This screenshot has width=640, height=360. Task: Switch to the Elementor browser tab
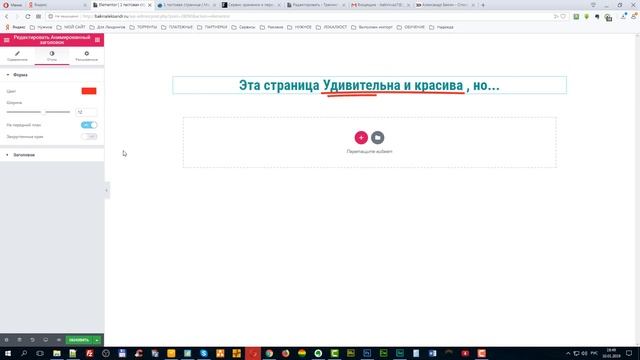click(121, 5)
